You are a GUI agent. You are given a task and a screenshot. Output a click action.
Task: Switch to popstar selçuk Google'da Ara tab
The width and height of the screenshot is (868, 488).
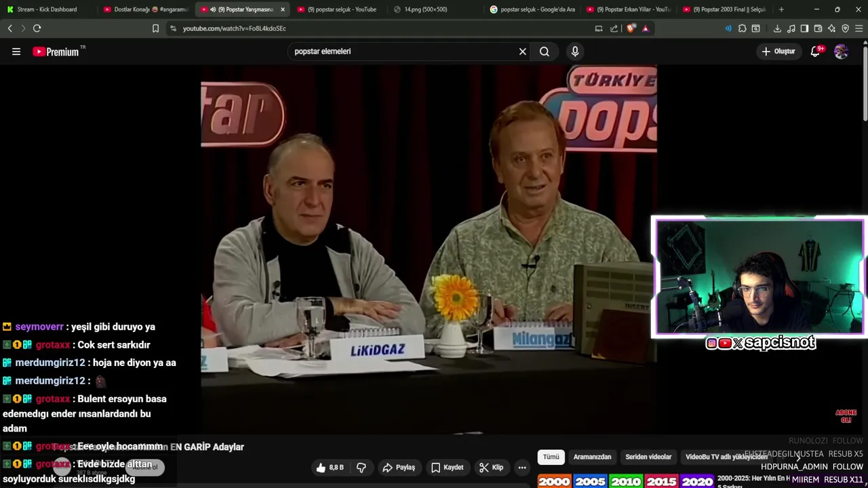[532, 9]
